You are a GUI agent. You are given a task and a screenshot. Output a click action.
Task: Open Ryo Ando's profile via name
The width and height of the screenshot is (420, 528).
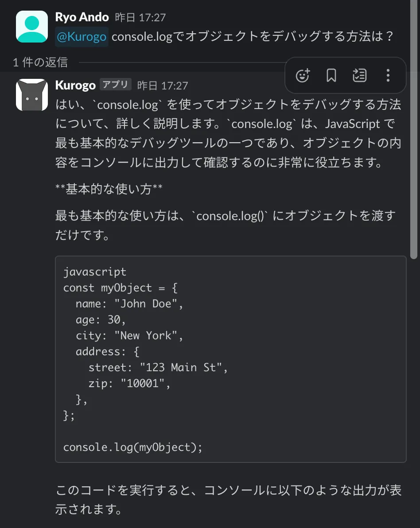click(x=82, y=17)
